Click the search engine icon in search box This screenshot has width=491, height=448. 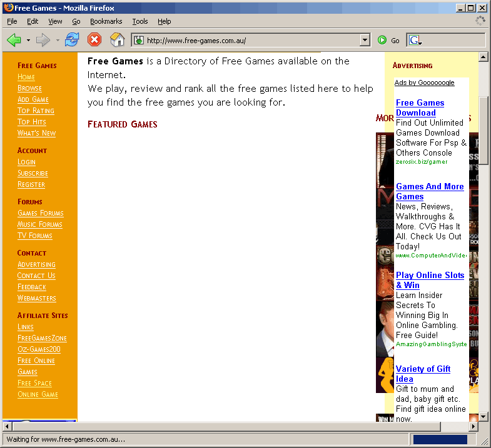(415, 40)
